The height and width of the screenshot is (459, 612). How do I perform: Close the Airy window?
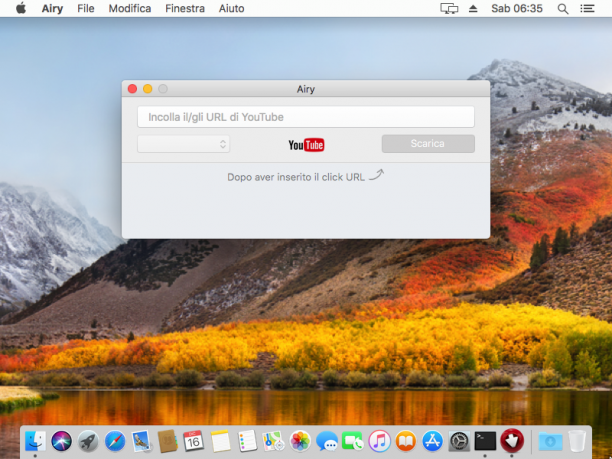(132, 89)
